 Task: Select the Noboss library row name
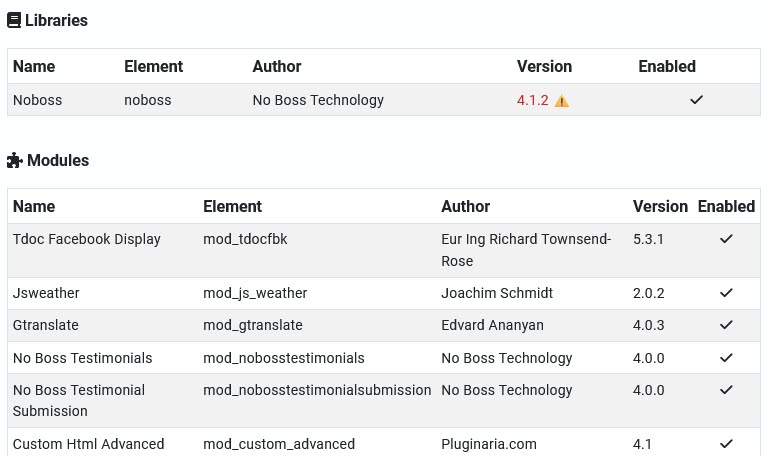[35, 100]
